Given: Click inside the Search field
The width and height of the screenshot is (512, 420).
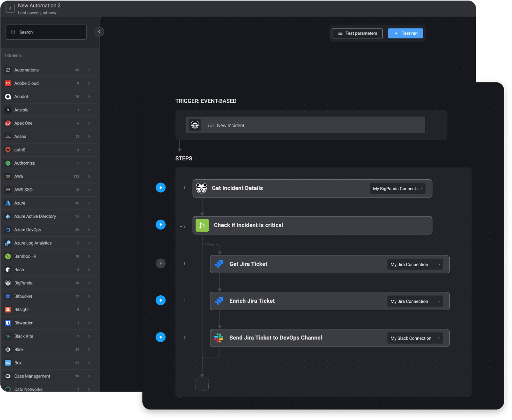Looking at the screenshot, I should click(x=46, y=32).
